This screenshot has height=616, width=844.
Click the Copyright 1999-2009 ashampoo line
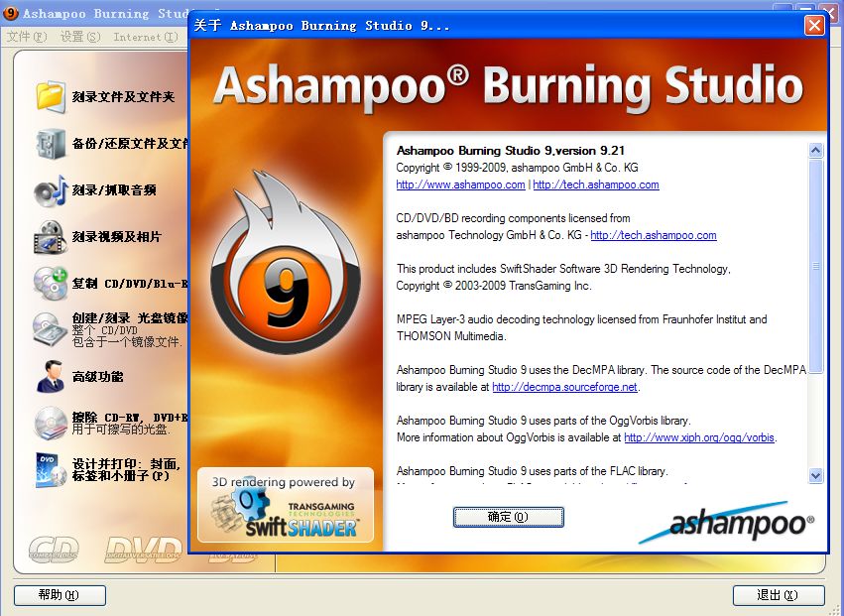[x=518, y=168]
